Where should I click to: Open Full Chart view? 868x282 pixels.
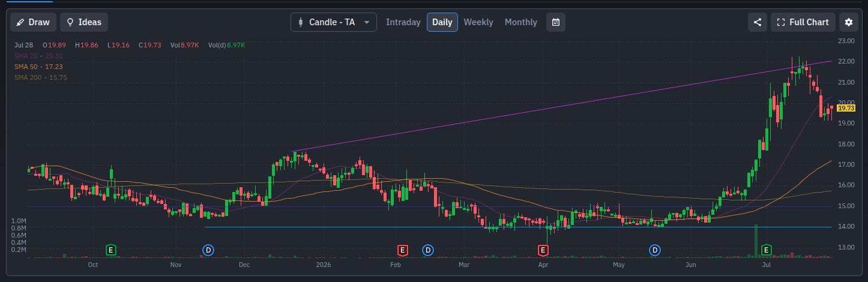point(803,22)
